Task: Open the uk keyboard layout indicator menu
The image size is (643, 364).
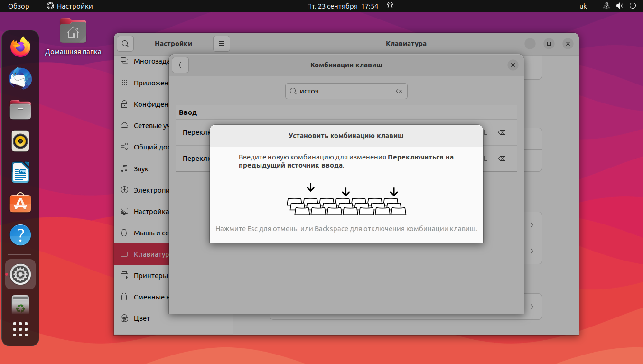Action: [583, 6]
